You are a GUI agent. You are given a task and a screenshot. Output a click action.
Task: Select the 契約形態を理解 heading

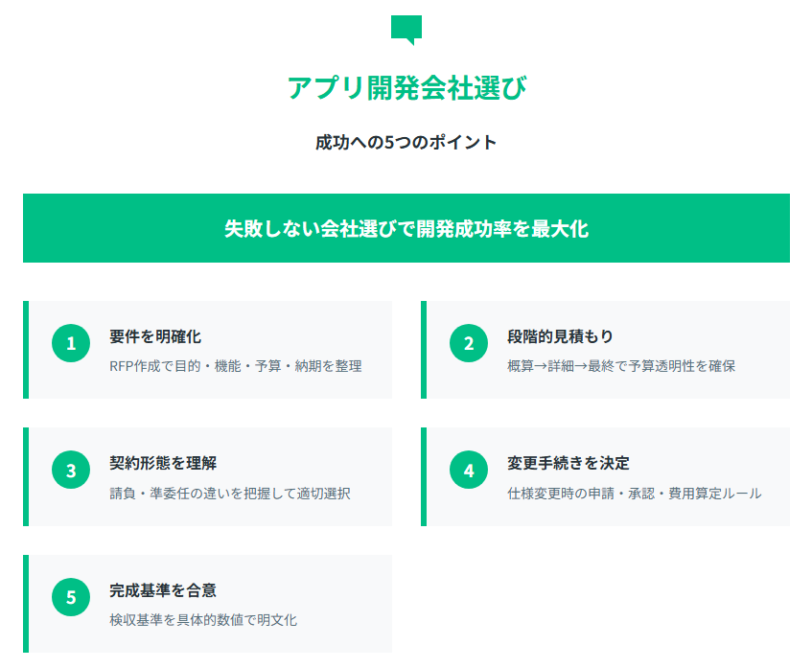163,463
